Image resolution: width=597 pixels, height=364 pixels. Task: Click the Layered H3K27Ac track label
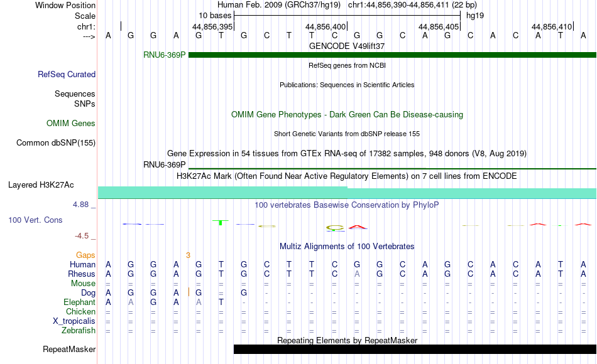[x=41, y=185]
